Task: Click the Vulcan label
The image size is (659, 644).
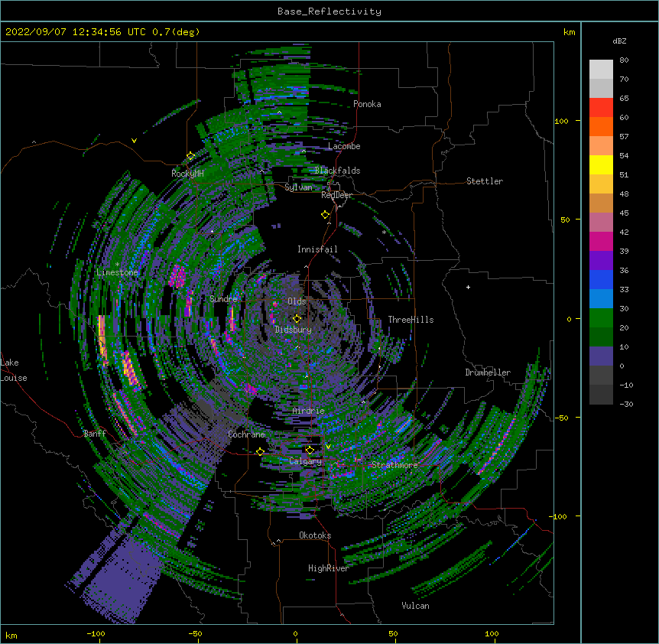Action: coord(415,606)
